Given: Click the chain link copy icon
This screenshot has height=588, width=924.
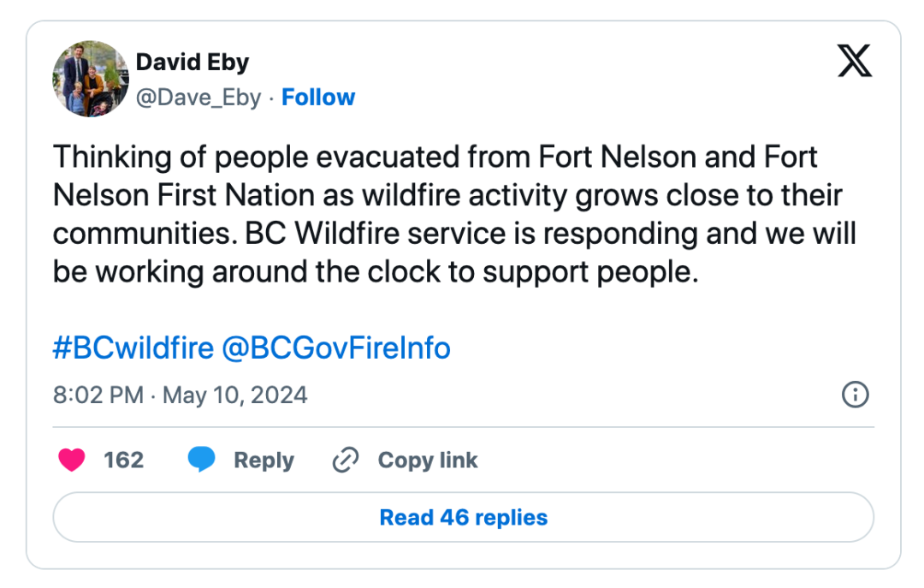Looking at the screenshot, I should tap(345, 460).
